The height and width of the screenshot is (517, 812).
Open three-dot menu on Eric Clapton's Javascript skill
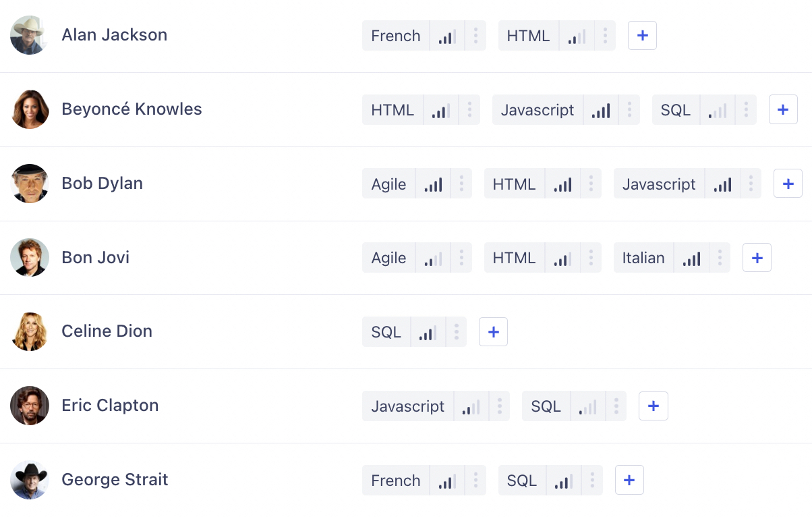coord(500,406)
